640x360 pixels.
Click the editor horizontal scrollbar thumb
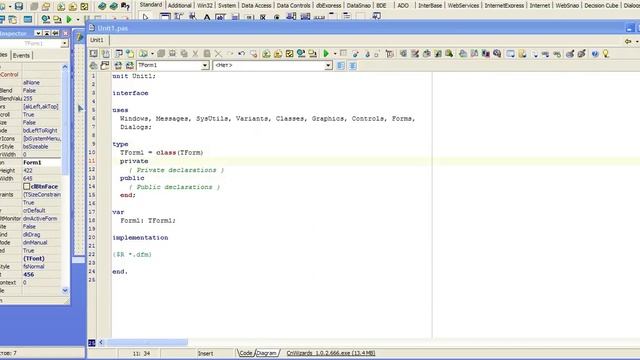point(147,342)
